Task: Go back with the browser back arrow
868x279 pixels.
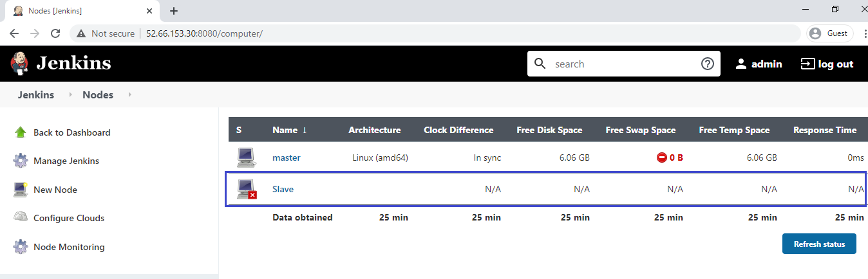Action: pyautogui.click(x=14, y=33)
